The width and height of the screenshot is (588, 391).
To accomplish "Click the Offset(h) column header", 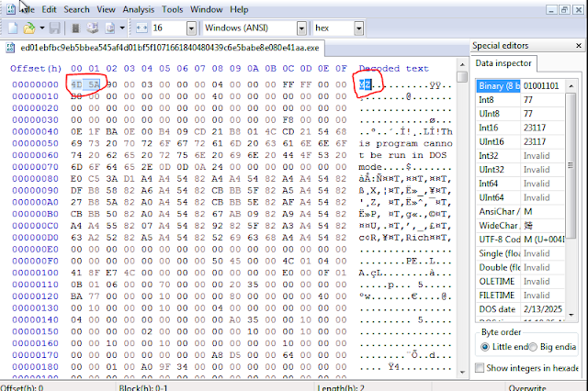I will click(36, 69).
